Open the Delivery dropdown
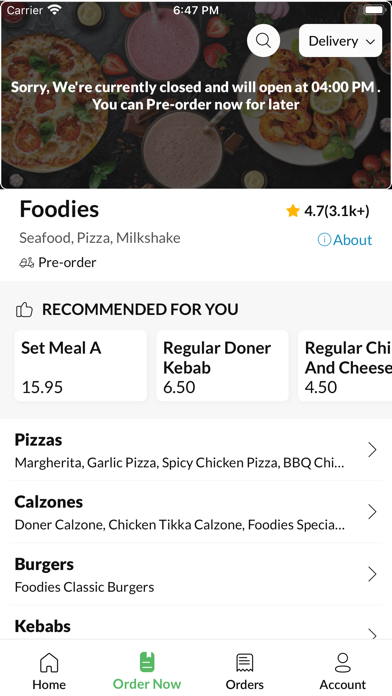This screenshot has height=696, width=392. [341, 41]
